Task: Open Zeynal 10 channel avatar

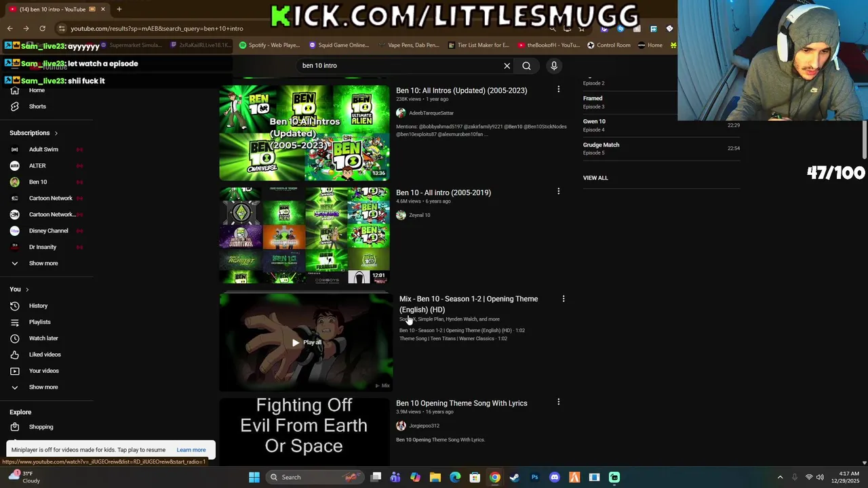Action: tap(401, 215)
